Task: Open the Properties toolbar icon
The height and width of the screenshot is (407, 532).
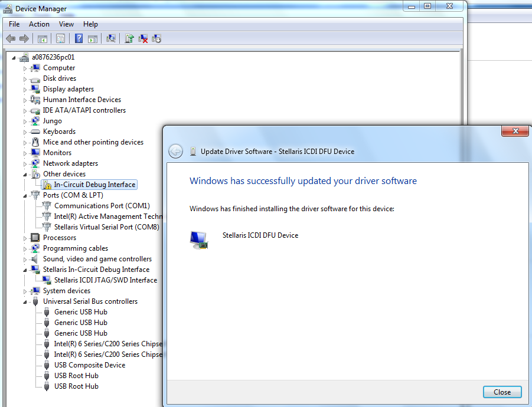Action: (60, 38)
